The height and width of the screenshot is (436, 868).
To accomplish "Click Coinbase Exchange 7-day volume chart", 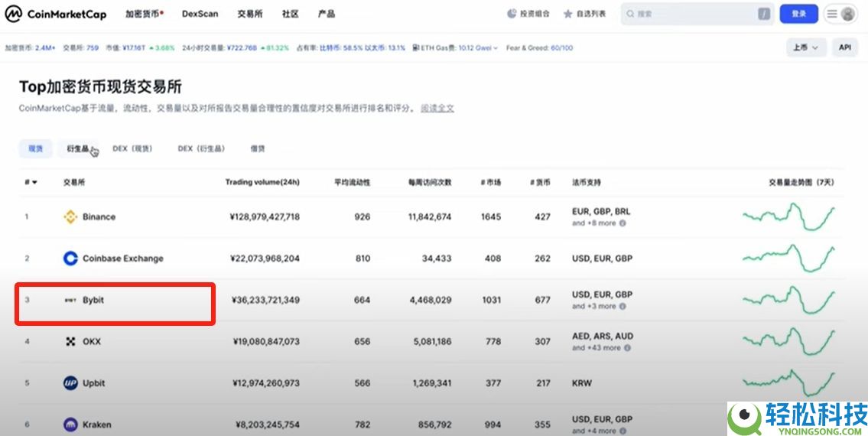I will 788,259.
